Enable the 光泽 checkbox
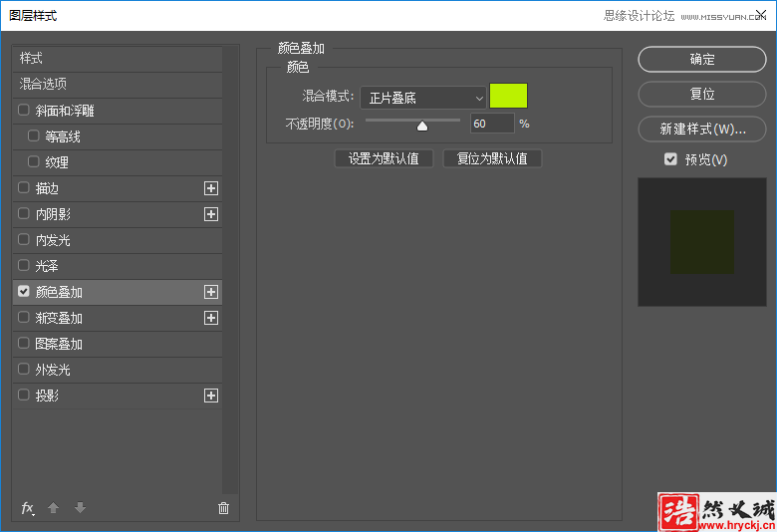 coord(23,265)
